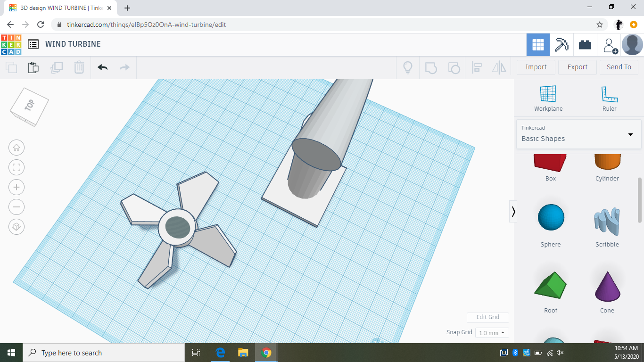The width and height of the screenshot is (644, 362).
Task: Return to home view with the house icon
Action: 17,148
